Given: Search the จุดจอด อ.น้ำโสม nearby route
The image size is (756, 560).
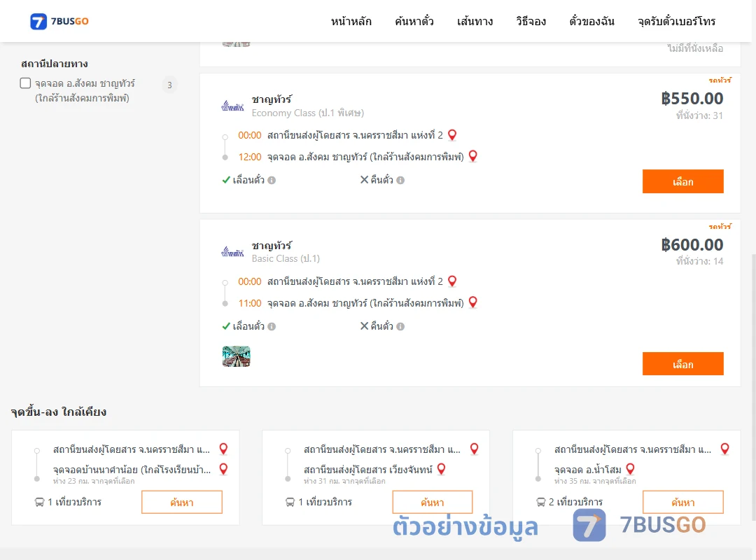Looking at the screenshot, I should 682,502.
